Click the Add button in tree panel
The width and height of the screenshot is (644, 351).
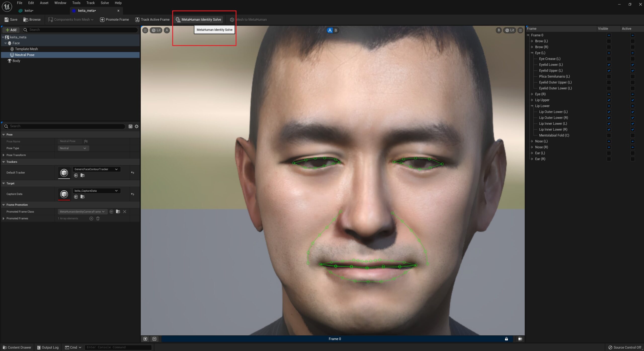pyautogui.click(x=11, y=30)
